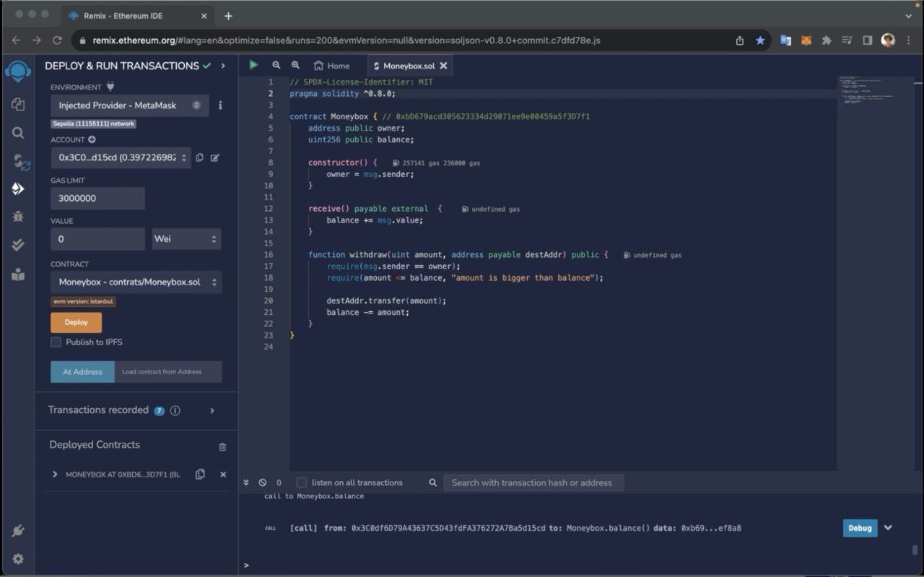
Task: Switch to the Home tab
Action: (x=331, y=65)
